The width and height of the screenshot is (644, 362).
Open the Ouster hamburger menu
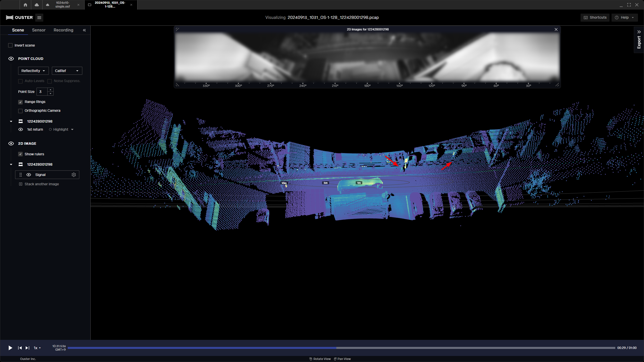click(39, 18)
